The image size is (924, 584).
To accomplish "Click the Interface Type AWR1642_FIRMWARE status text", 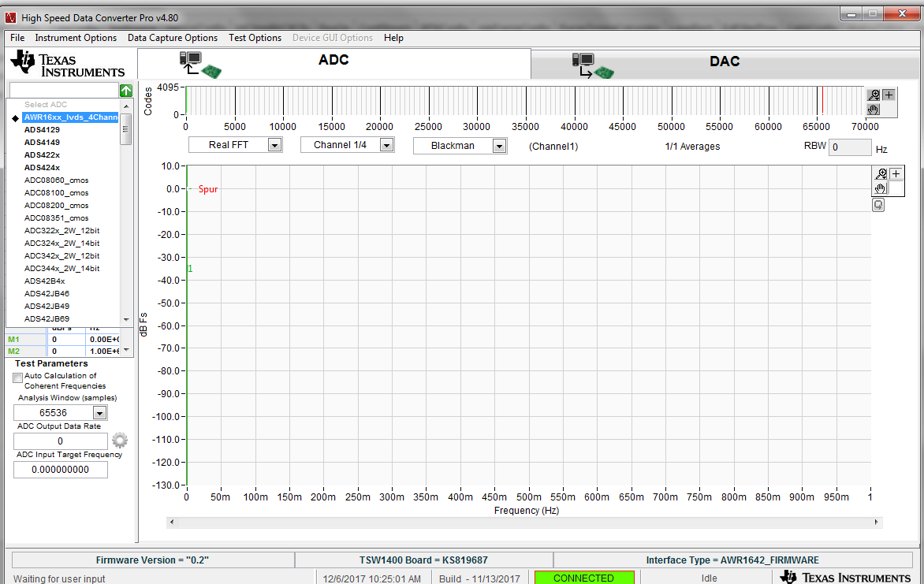I will click(732, 560).
